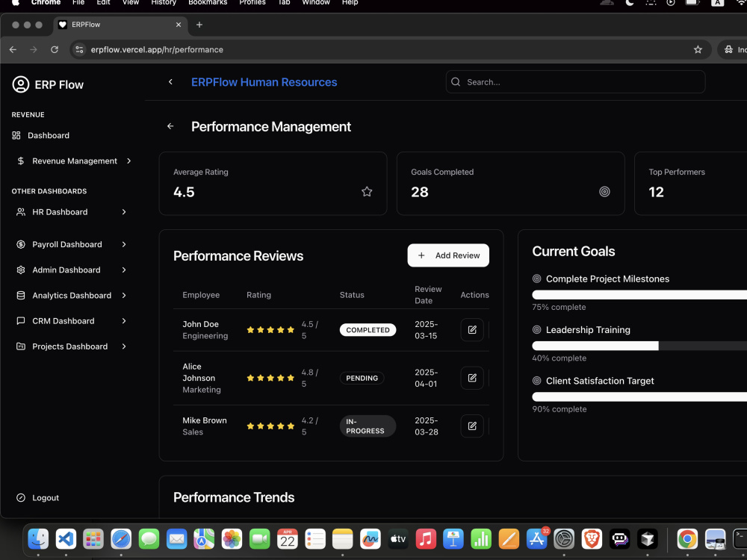Go back in Chrome browser history

(x=13, y=49)
